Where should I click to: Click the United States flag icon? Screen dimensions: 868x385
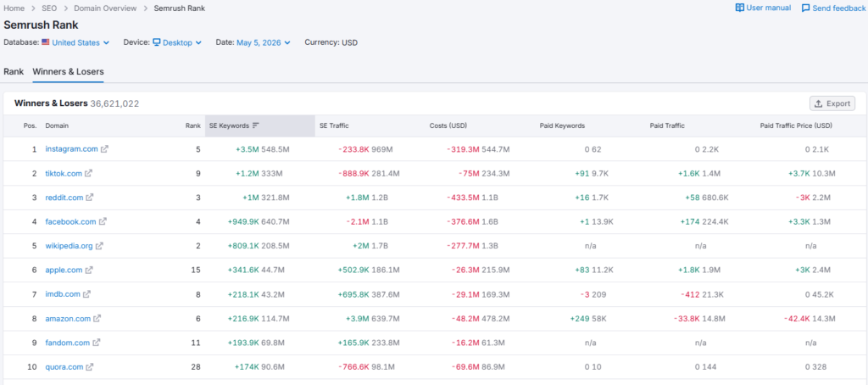click(46, 42)
